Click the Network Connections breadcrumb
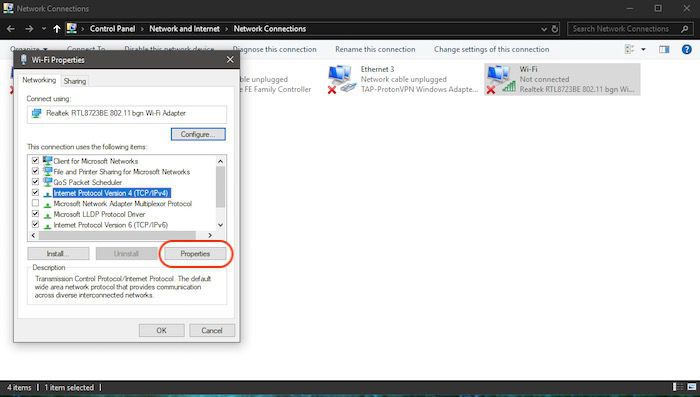 (x=270, y=29)
